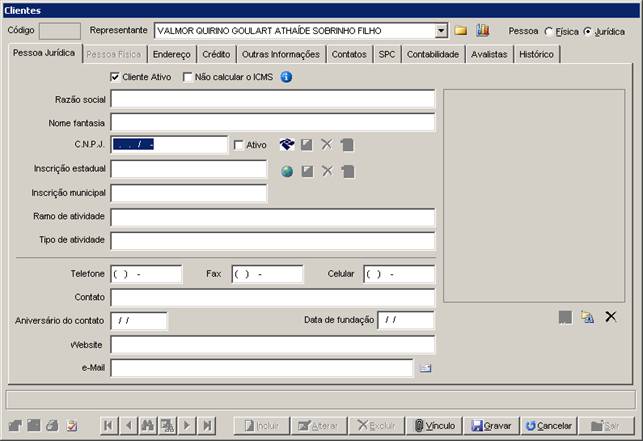Click copy icon in Inscrição estadual row
This screenshot has height=441, width=643.
348,171
